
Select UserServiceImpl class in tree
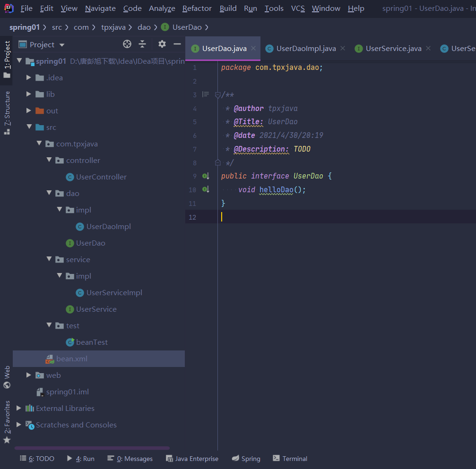(114, 293)
